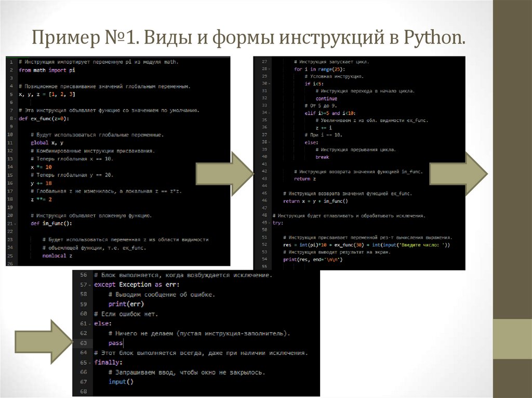532x398 pixels.
Task: Collapse the else fold at line 38
Action: [270, 142]
